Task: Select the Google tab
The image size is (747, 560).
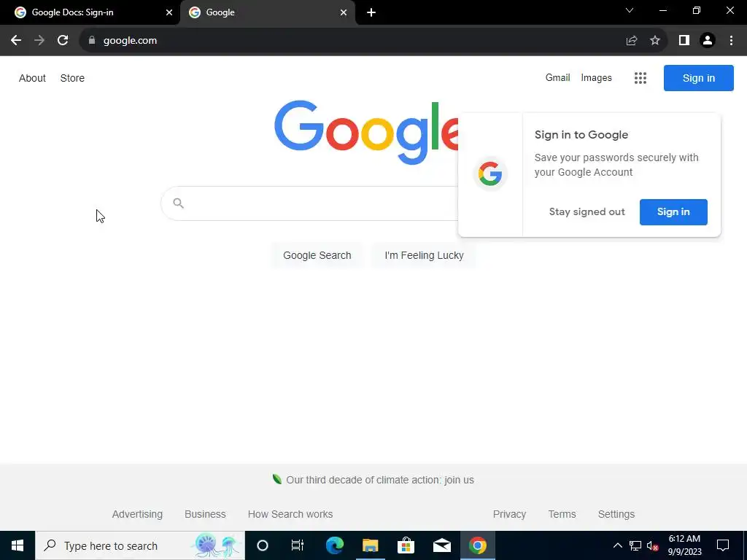Action: click(x=268, y=12)
